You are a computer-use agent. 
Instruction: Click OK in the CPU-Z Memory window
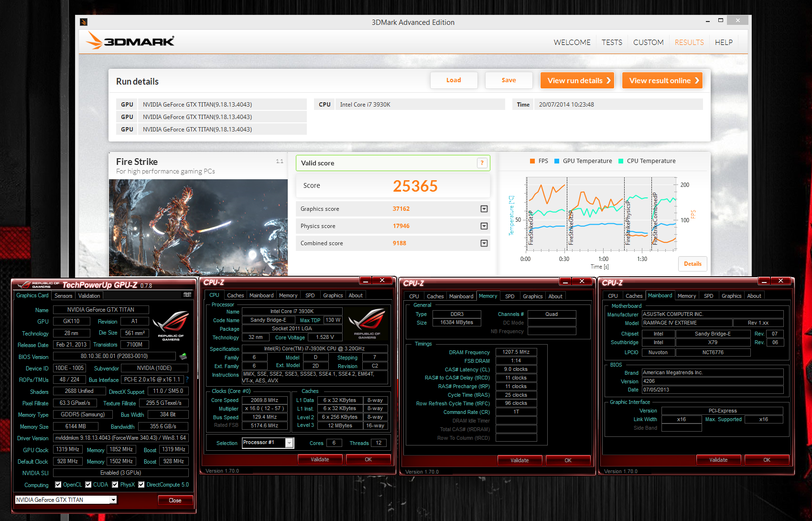tap(568, 460)
